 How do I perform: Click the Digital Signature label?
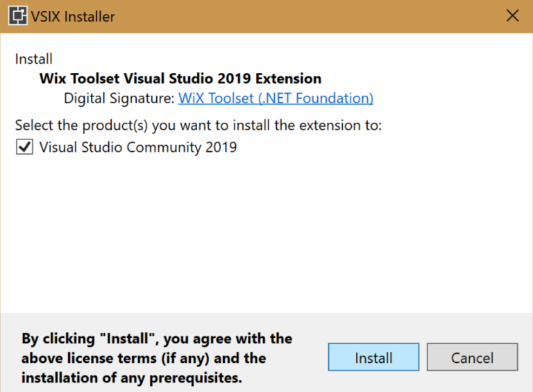point(119,99)
